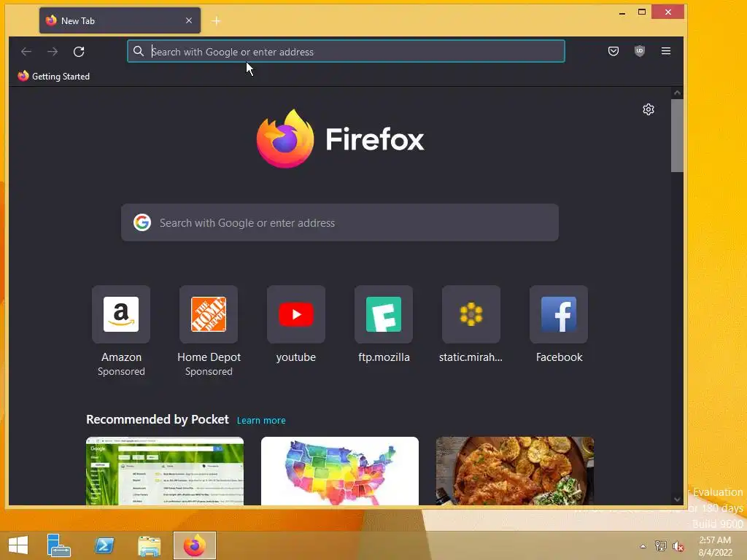The width and height of the screenshot is (747, 560).
Task: Focus the address bar field
Action: coord(346,52)
